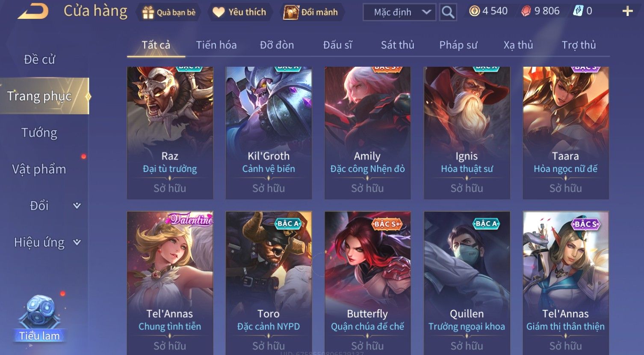Select the Raz Đại tù trưởng skin card
Viewport: 644px width, 355px height.
coord(170,133)
